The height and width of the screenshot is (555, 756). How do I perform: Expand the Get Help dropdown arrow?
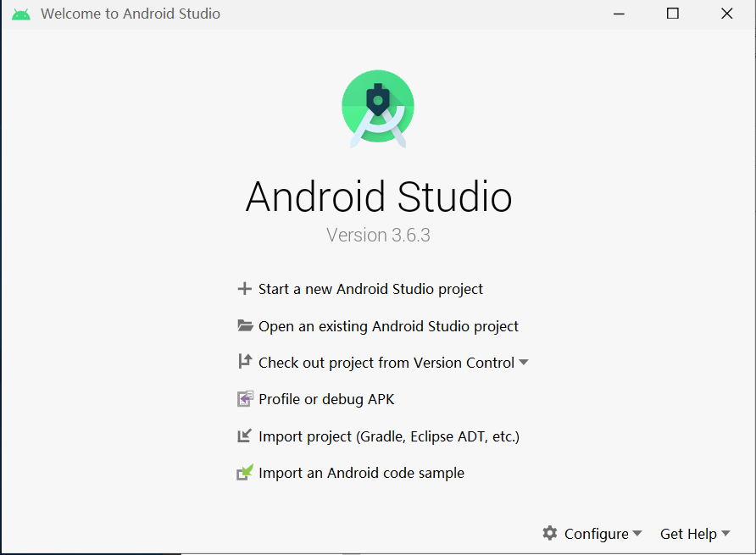725,534
